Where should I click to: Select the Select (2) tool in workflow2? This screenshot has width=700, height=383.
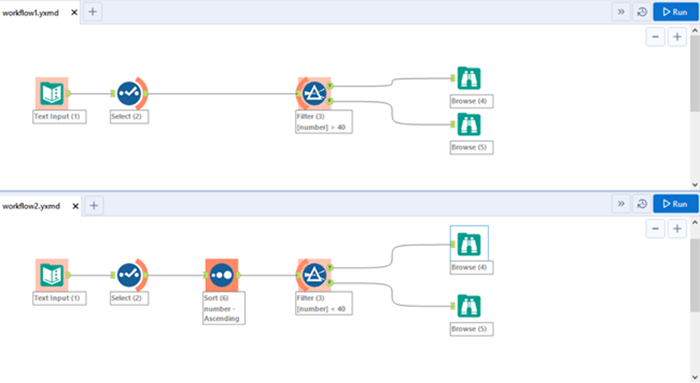click(x=130, y=275)
